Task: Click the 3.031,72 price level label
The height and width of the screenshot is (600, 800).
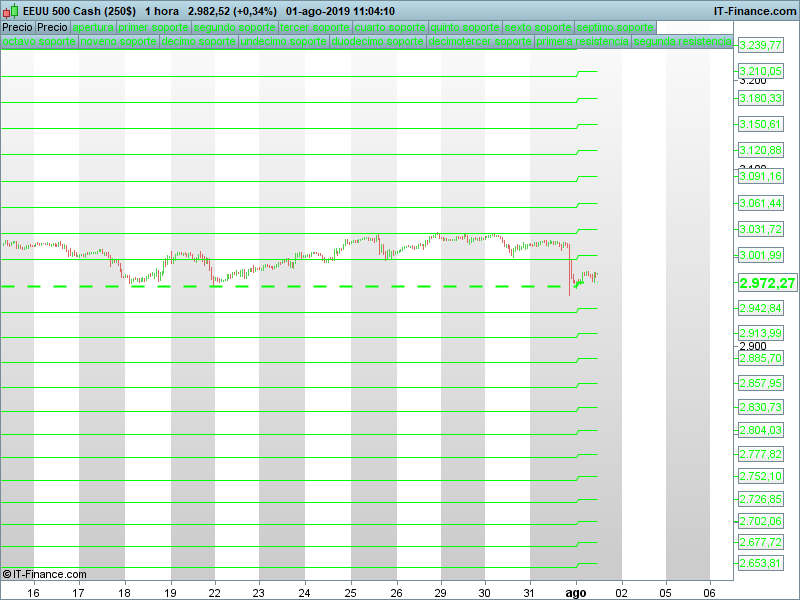Action: coord(761,229)
